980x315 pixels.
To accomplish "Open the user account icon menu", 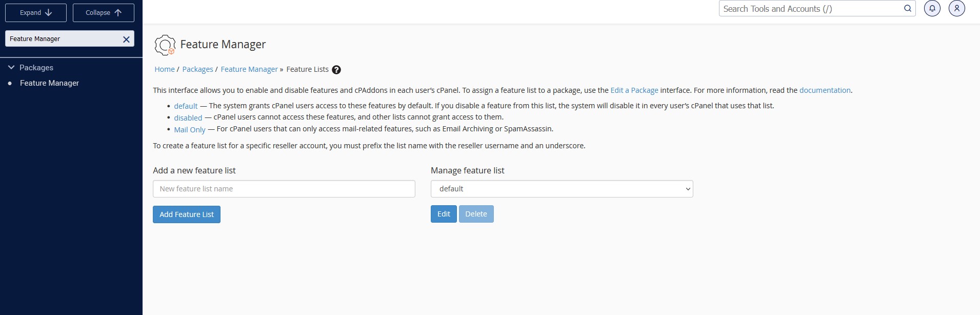I will 956,9.
